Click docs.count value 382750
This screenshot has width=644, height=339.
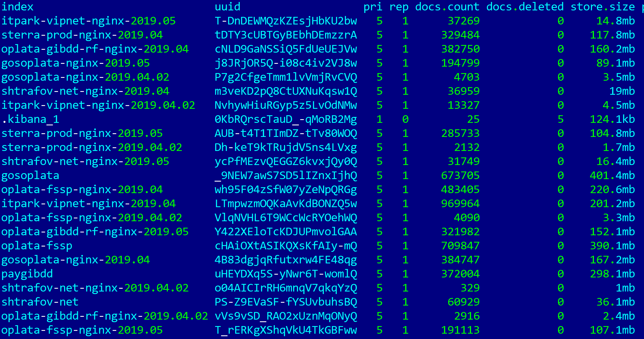(x=460, y=49)
